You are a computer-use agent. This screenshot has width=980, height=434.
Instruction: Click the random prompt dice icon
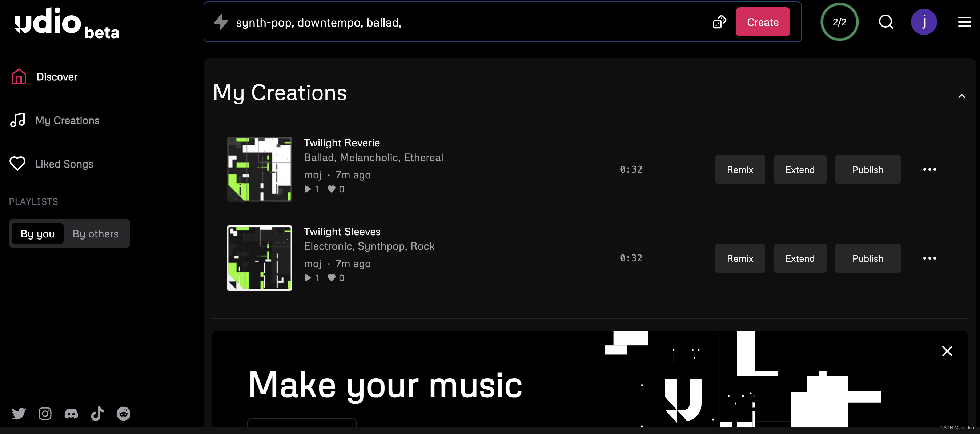click(x=719, y=22)
